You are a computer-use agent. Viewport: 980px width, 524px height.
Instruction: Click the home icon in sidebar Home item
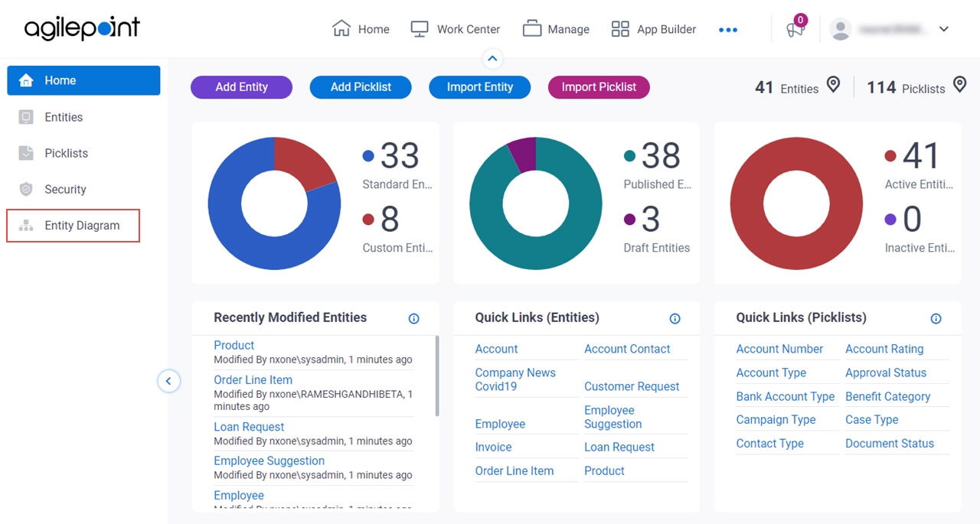(26, 80)
